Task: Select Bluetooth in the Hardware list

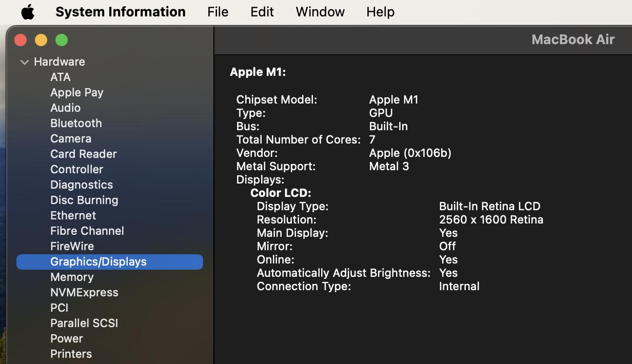Action: coord(76,123)
